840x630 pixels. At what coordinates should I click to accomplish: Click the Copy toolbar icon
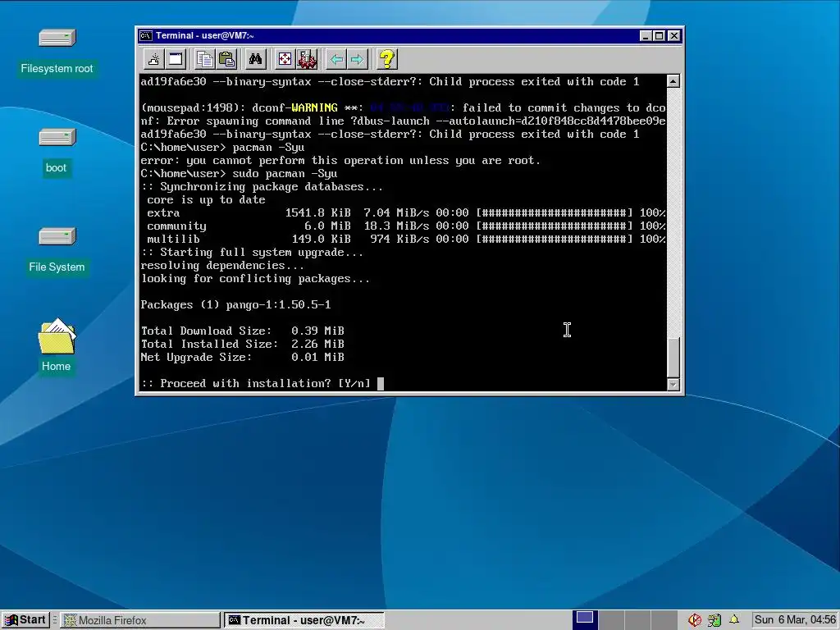point(204,59)
